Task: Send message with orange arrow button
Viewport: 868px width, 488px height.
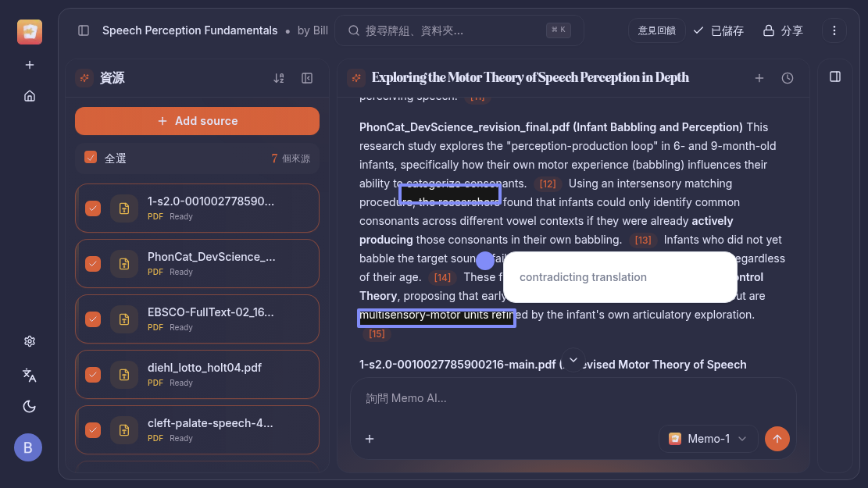Action: pyautogui.click(x=777, y=439)
